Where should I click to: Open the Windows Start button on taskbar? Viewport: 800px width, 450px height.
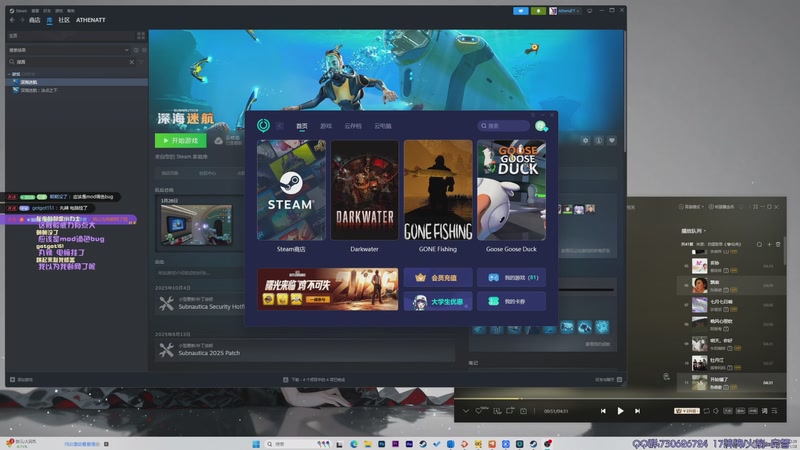[256, 444]
